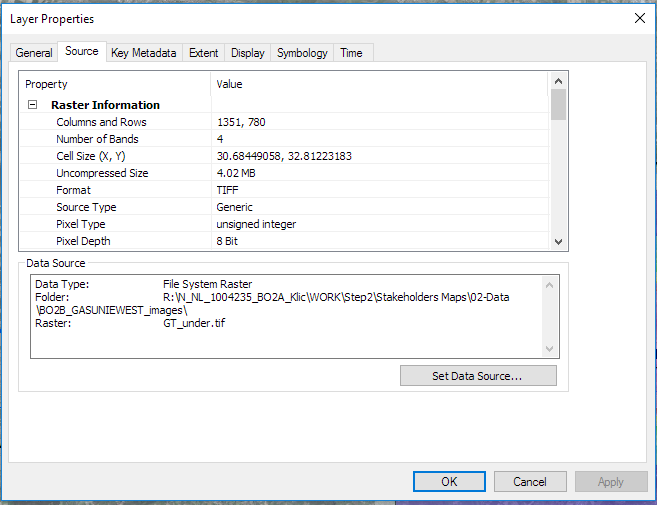Click the File System Raster data type text
This screenshot has width=657, height=505.
tap(207, 284)
